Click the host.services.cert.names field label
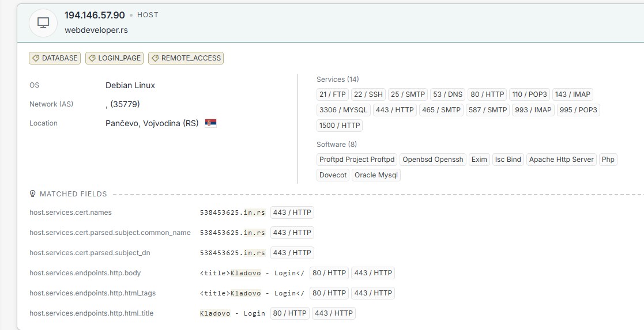 [71, 213]
